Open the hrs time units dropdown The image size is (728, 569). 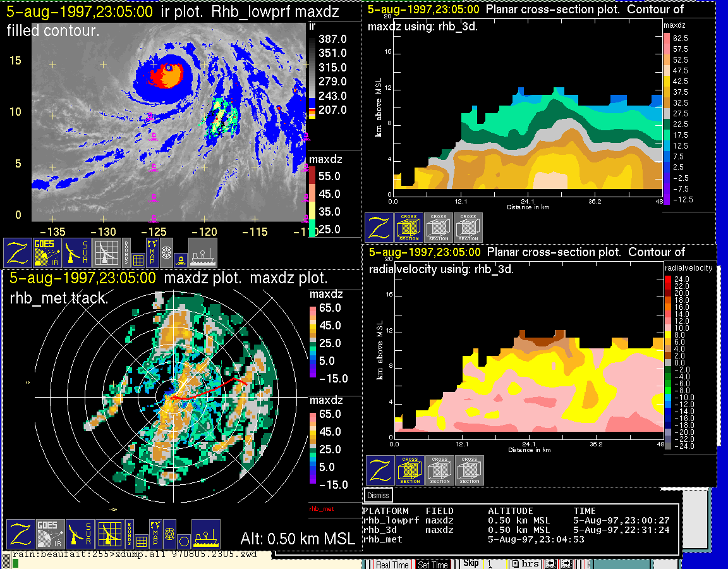[x=526, y=564]
